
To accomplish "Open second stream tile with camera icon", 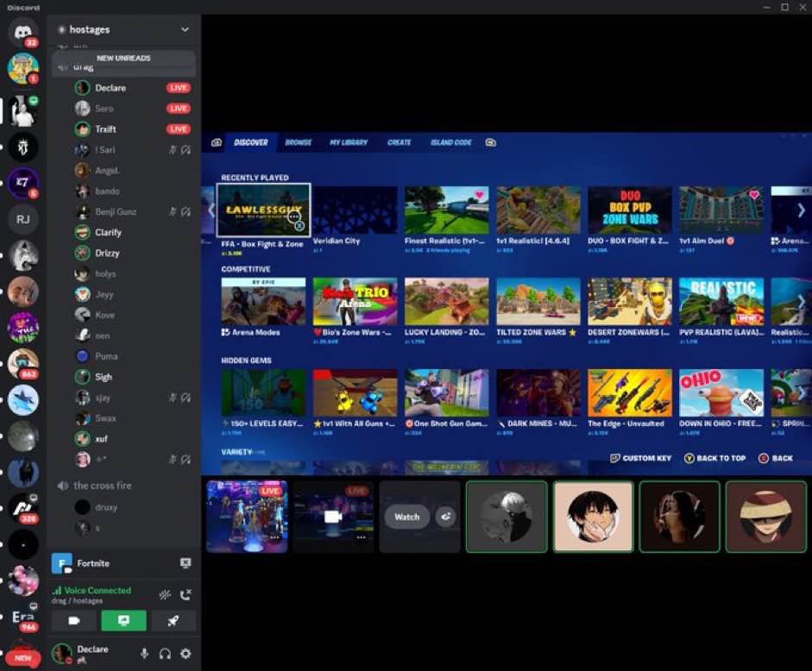I will coord(333,517).
